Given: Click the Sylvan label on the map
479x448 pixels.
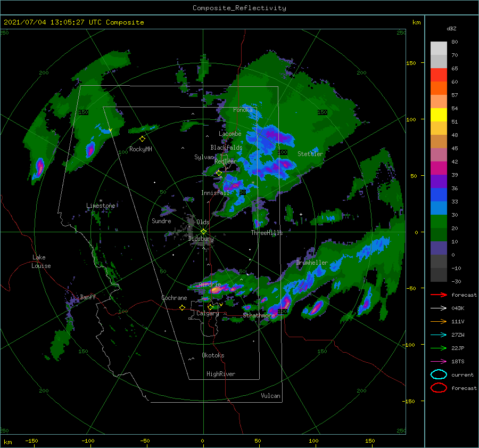Looking at the screenshot, I should point(204,157).
